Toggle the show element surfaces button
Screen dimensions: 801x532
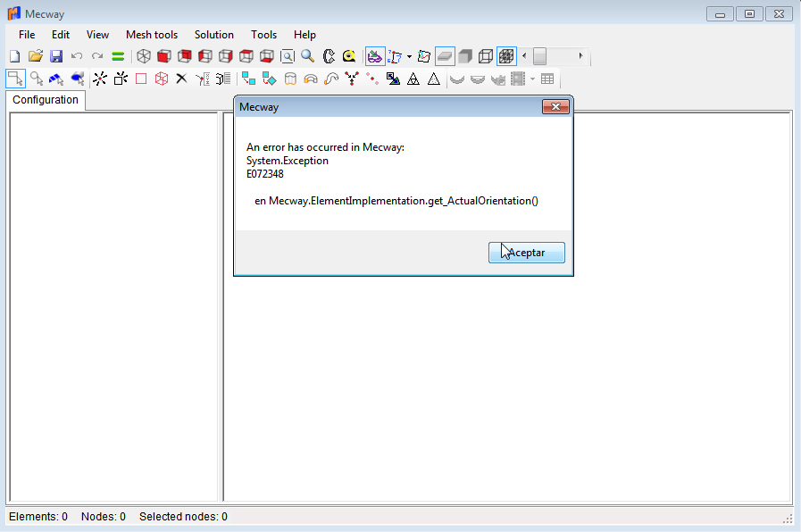click(445, 56)
